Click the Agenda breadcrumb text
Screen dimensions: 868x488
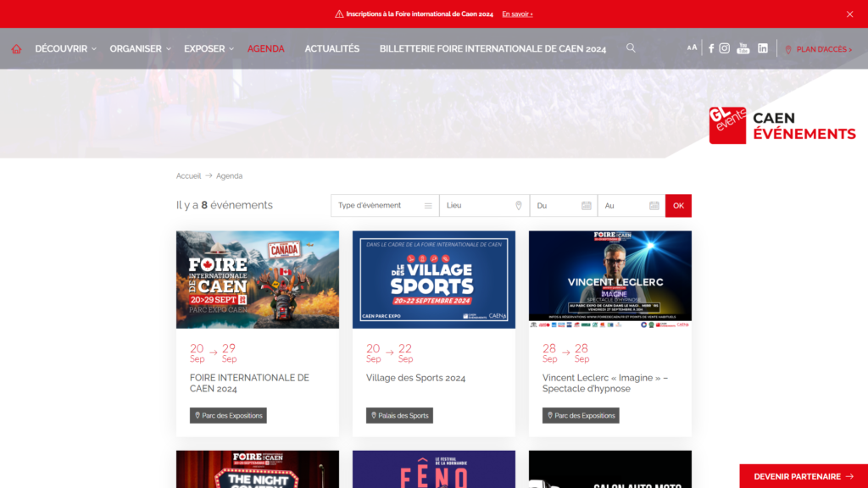(x=229, y=176)
